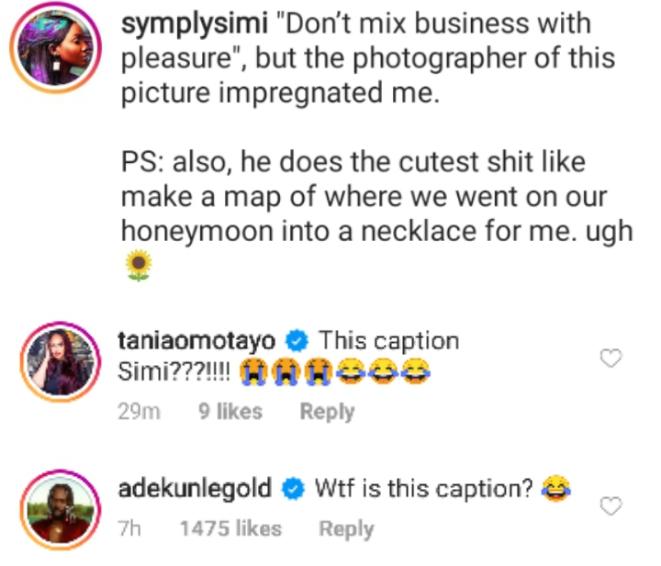Screen dimensions: 661x566
Task: Like adekunlegold's comment with the heart
Action: click(x=609, y=507)
